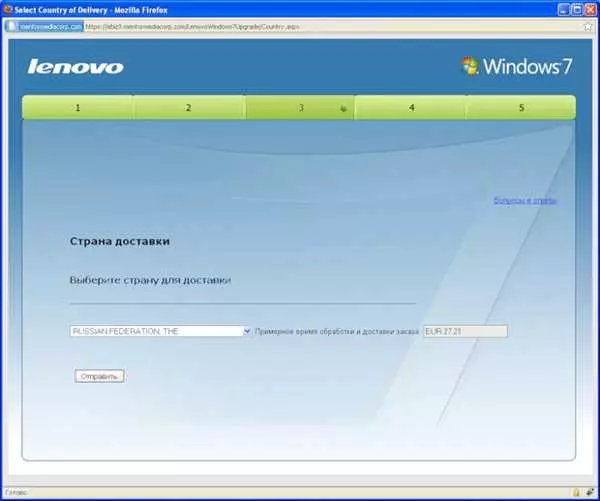Click the URL address field
This screenshot has width=600, height=501.
coord(332,26)
